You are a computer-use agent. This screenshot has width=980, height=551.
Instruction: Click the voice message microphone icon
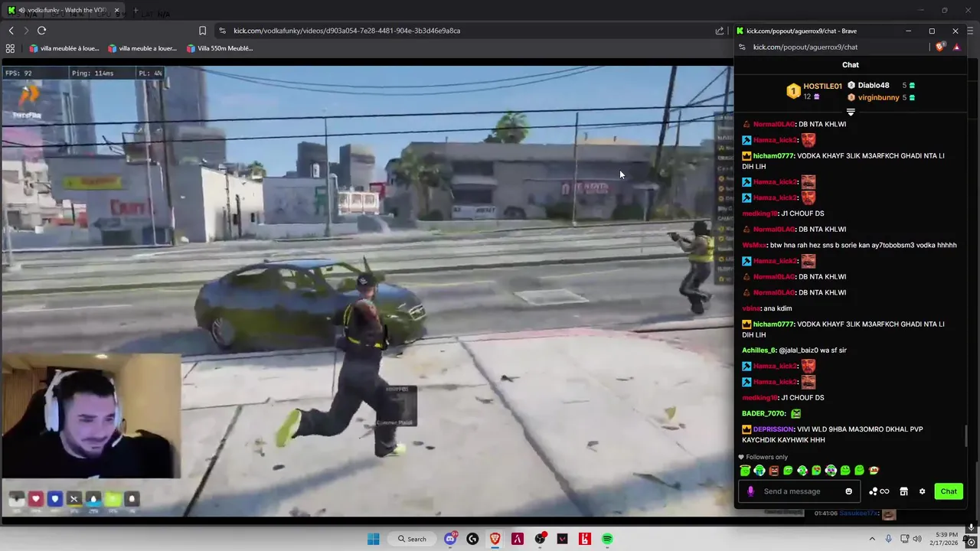pos(750,491)
